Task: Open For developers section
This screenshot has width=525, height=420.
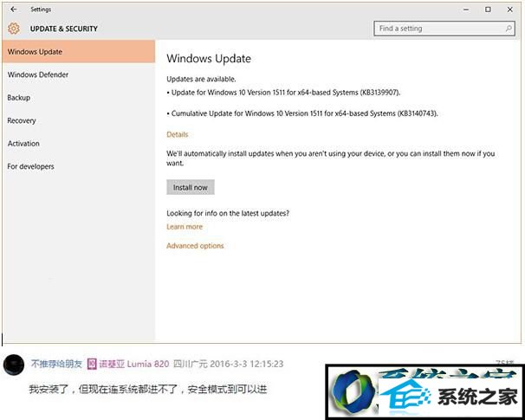Action: tap(79, 166)
